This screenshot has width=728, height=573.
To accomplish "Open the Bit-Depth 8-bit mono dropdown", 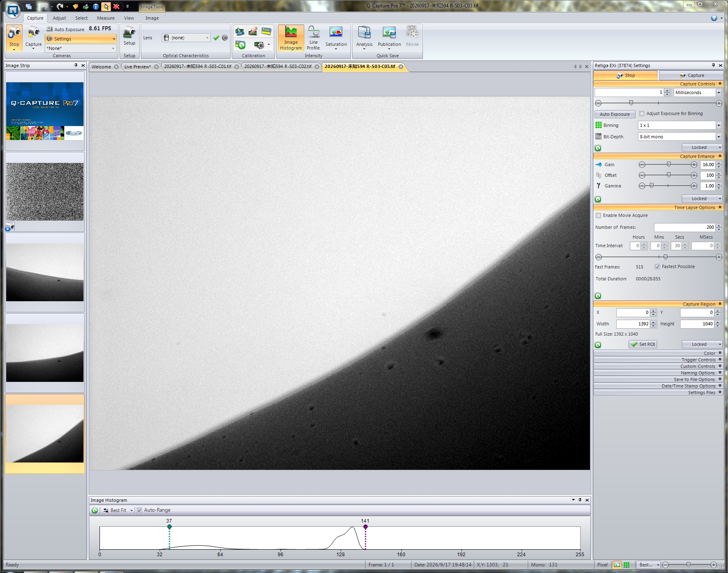I will tap(719, 137).
